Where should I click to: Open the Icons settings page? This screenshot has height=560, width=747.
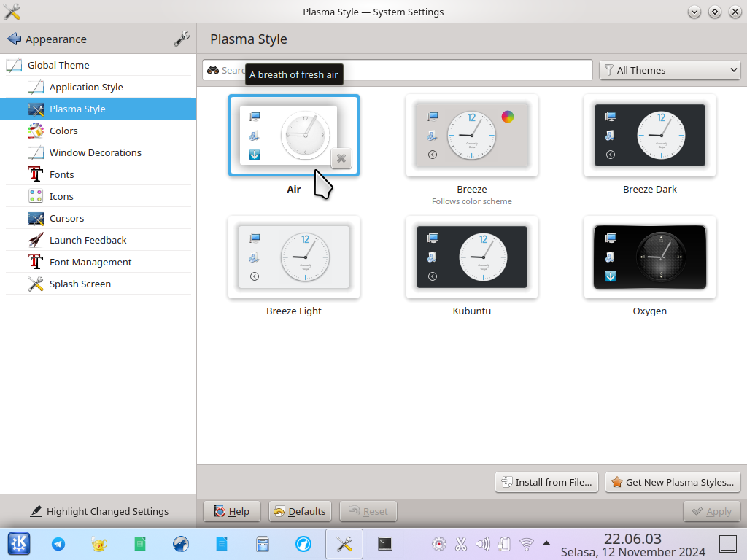(x=98, y=197)
